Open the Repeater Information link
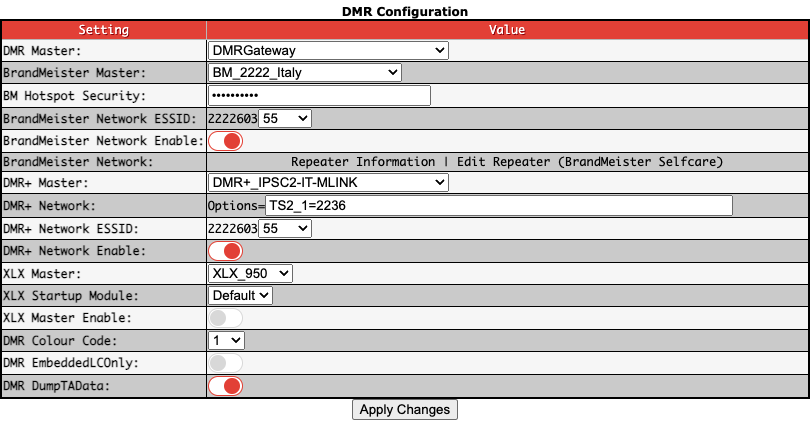 [362, 162]
